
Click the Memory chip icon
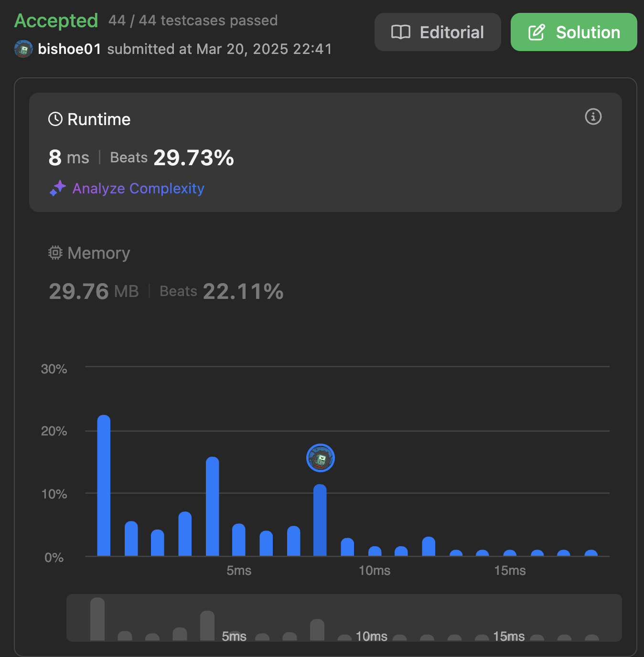pos(55,253)
